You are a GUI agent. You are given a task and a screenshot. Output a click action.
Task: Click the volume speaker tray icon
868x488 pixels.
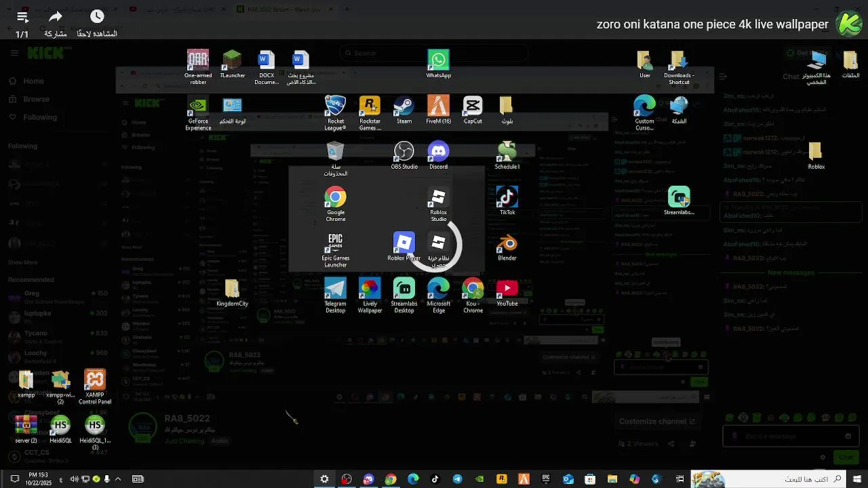click(x=74, y=479)
